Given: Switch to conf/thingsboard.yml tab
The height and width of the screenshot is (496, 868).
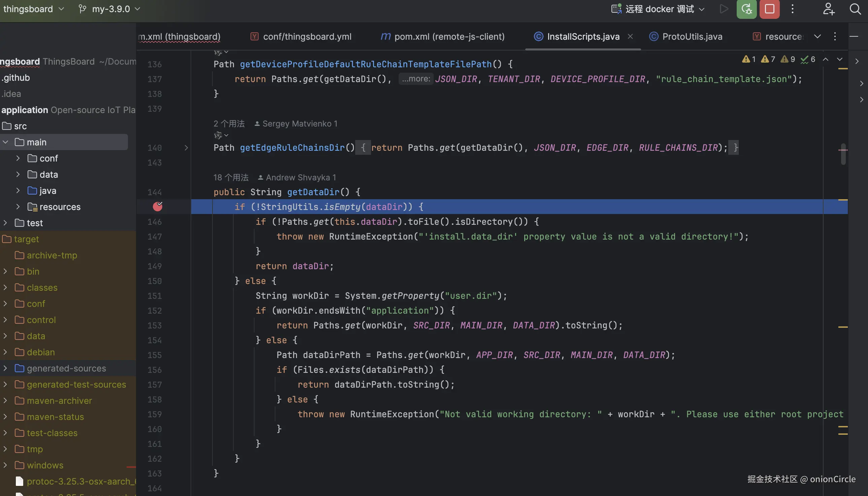Looking at the screenshot, I should pyautogui.click(x=307, y=36).
